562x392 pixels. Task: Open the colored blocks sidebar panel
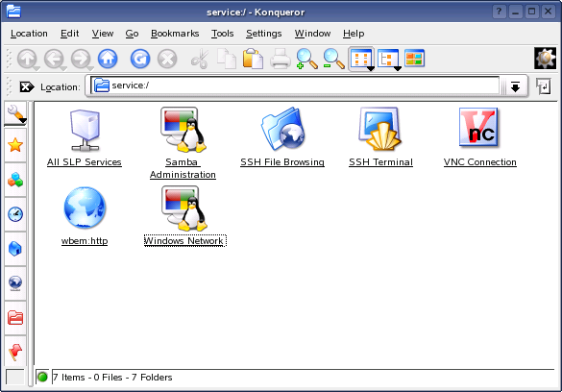(x=15, y=180)
